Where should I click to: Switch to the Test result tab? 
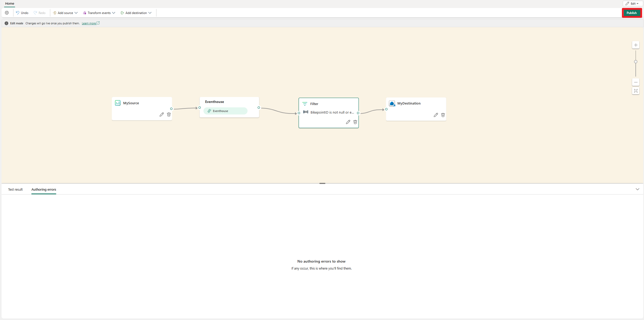[x=15, y=189]
